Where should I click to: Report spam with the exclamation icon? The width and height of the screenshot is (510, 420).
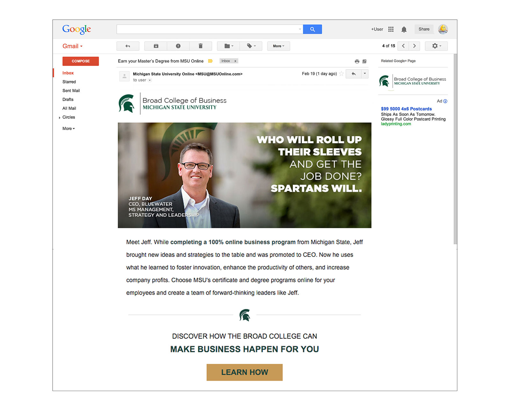tap(178, 46)
